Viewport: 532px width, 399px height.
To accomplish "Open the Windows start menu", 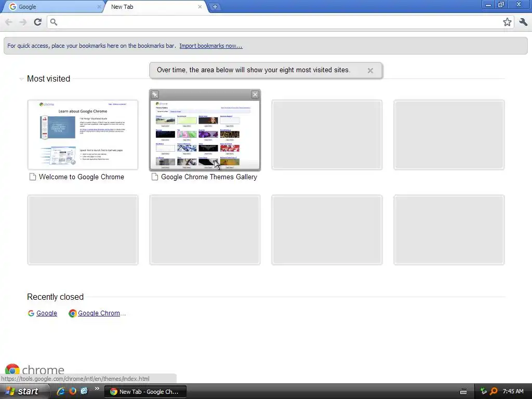I will click(24, 391).
